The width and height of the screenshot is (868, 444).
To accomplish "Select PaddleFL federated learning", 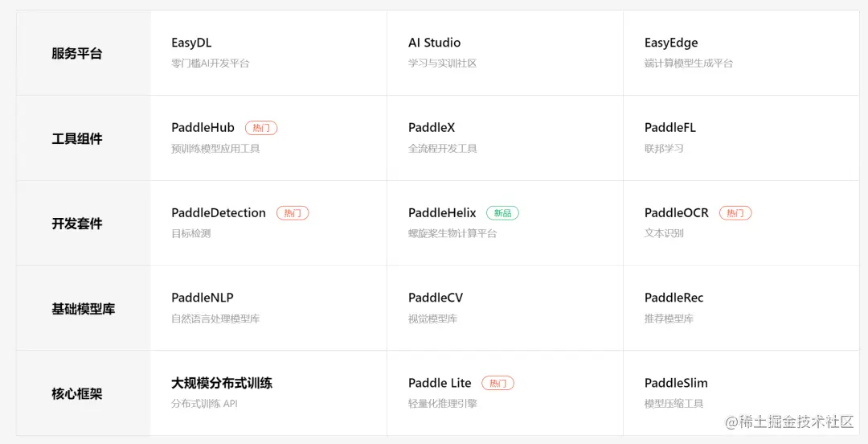I will [669, 128].
